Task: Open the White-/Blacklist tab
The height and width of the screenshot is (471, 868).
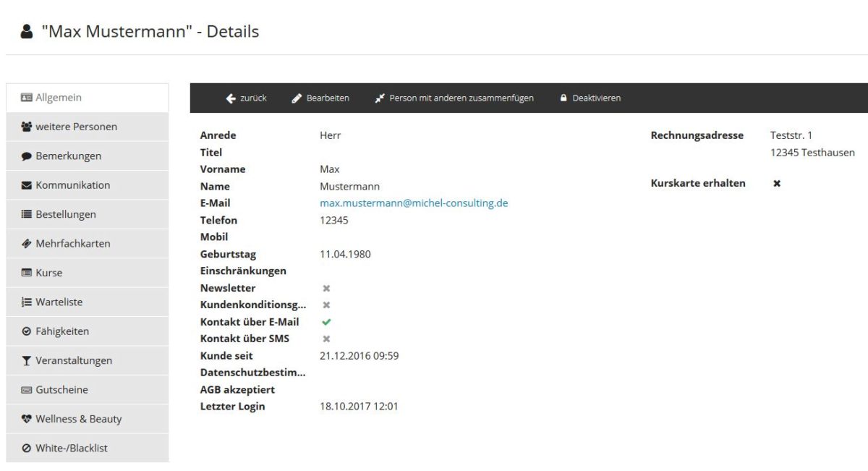Action: pos(88,449)
